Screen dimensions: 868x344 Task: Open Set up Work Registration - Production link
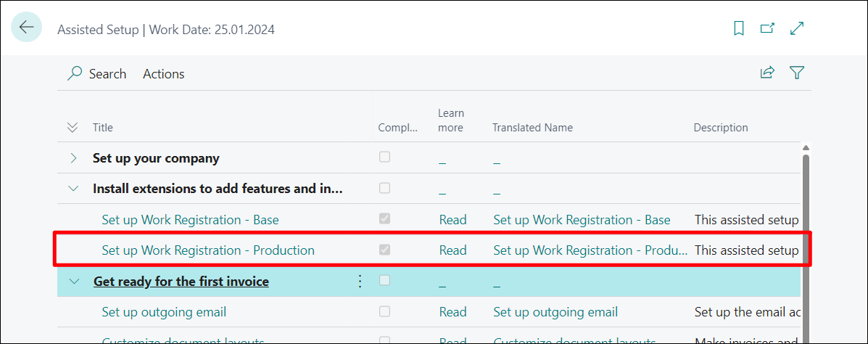point(208,250)
